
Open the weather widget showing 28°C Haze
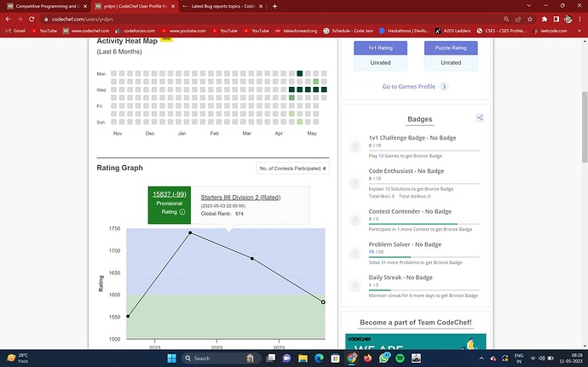[x=18, y=358]
